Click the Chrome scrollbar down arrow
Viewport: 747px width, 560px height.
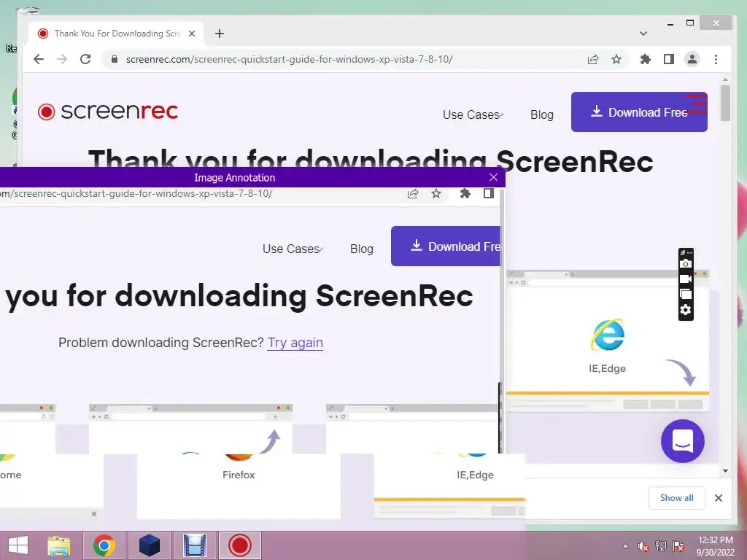(x=725, y=471)
